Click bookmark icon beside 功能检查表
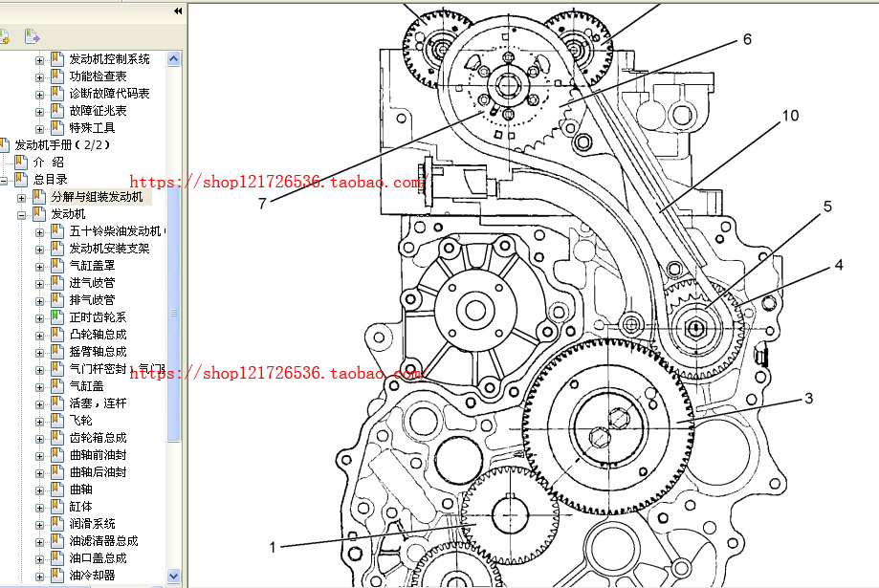Image resolution: width=879 pixels, height=588 pixels. coord(57,76)
